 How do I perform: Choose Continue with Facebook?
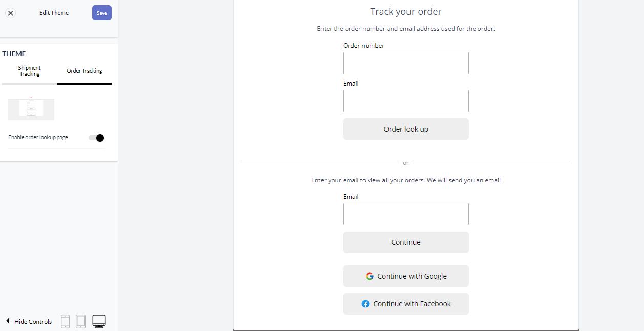pyautogui.click(x=406, y=304)
